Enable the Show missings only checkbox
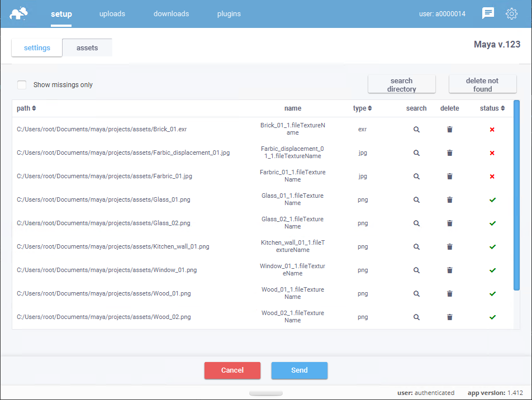This screenshot has width=532, height=400. point(22,85)
